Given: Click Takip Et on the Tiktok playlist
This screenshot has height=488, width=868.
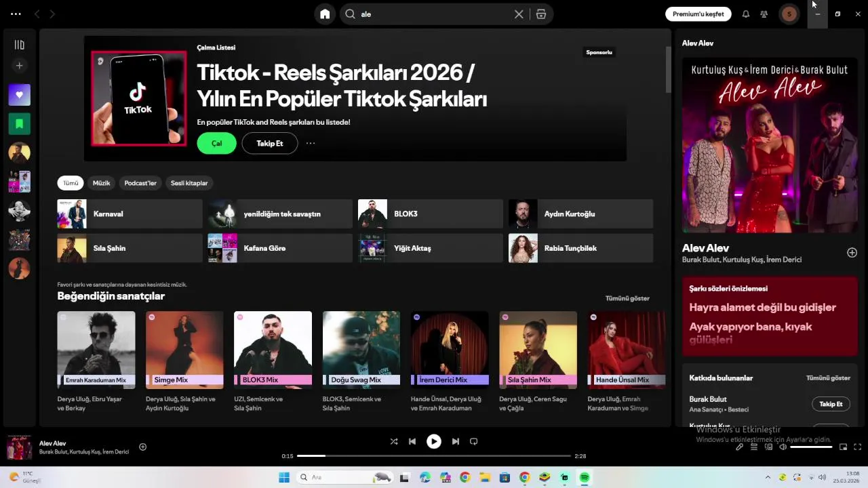Looking at the screenshot, I should [270, 143].
